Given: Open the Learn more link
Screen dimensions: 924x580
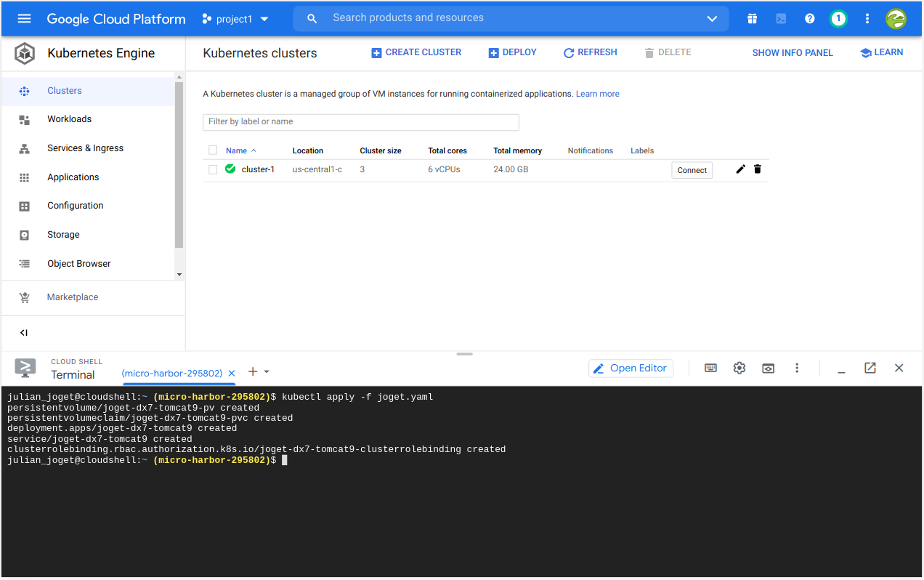Looking at the screenshot, I should coord(597,94).
